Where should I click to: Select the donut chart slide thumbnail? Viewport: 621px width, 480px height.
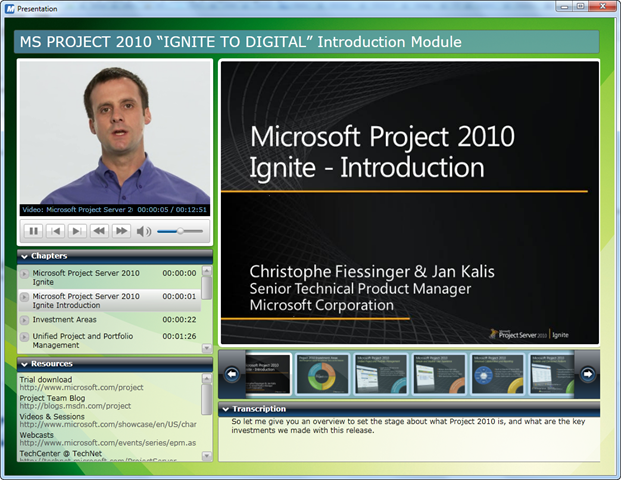point(324,374)
